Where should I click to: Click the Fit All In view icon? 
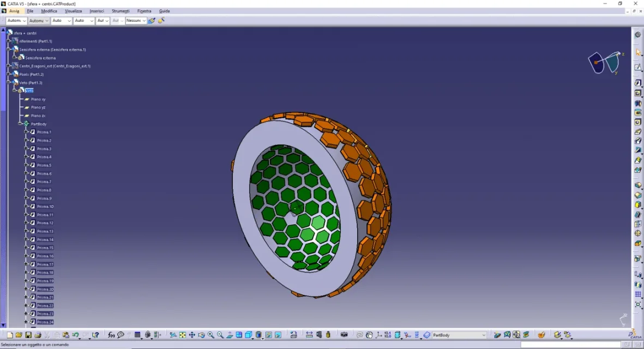(183, 335)
